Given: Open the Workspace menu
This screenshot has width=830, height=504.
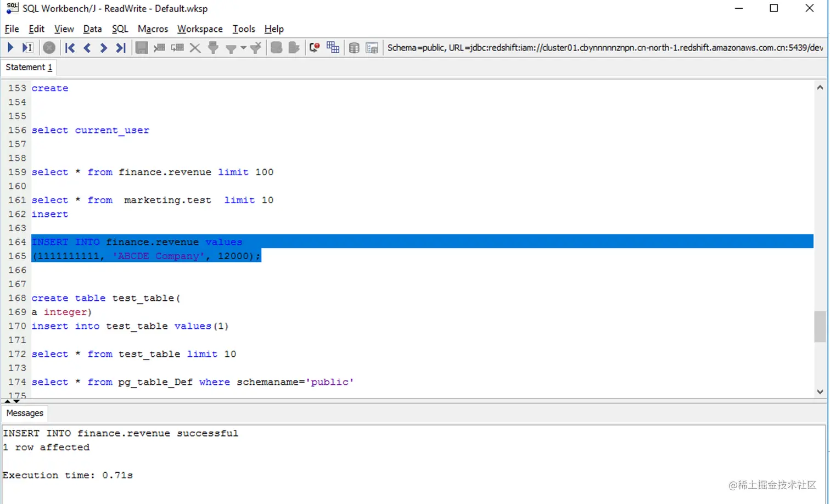Looking at the screenshot, I should pyautogui.click(x=200, y=29).
